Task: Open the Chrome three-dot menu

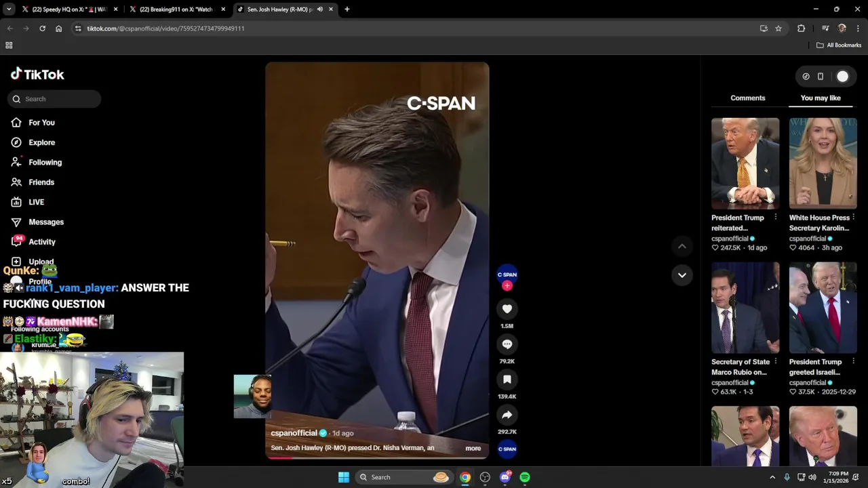Action: pyautogui.click(x=858, y=28)
